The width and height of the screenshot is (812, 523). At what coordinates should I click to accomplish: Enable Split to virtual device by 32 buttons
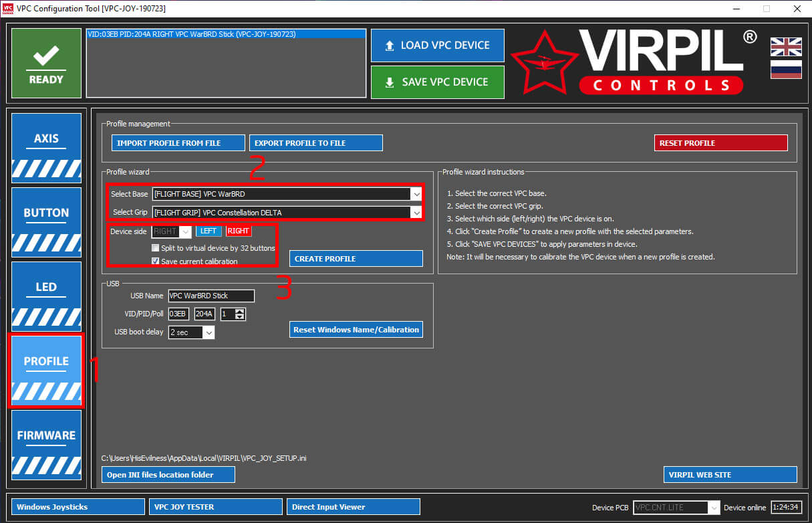[156, 248]
